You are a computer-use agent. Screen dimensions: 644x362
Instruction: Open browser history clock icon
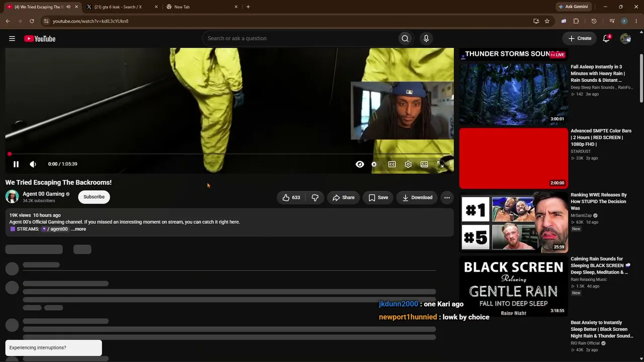594,21
